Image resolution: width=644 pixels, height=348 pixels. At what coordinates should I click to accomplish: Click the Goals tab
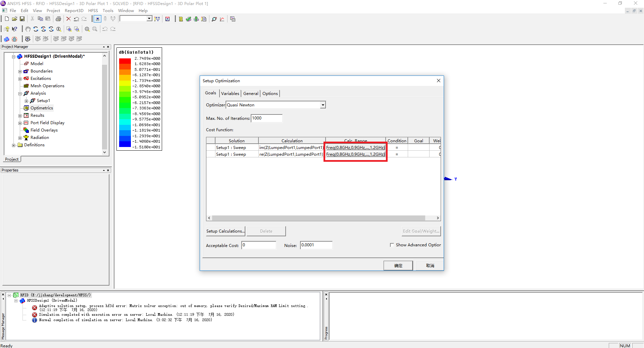pos(211,93)
